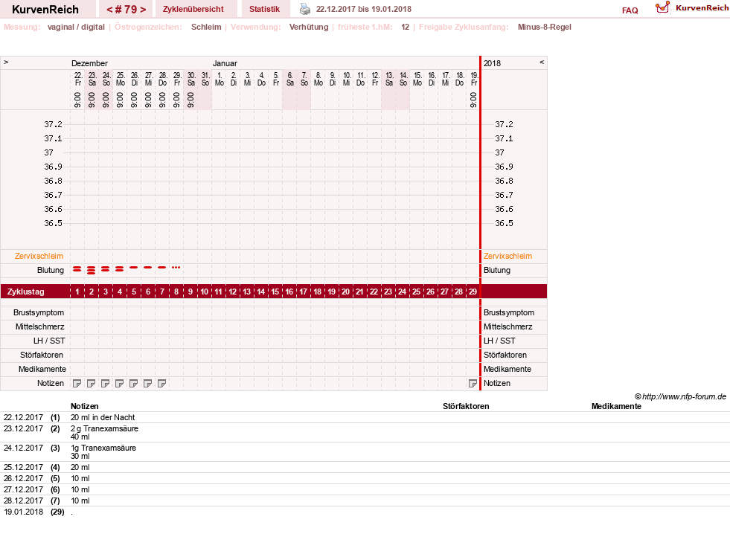The width and height of the screenshot is (730, 560).
Task: Go to previous cycle with left arrow
Action: 109,10
